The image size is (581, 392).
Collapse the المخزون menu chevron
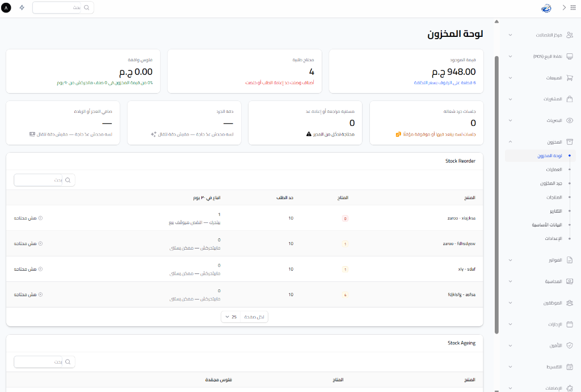click(510, 142)
